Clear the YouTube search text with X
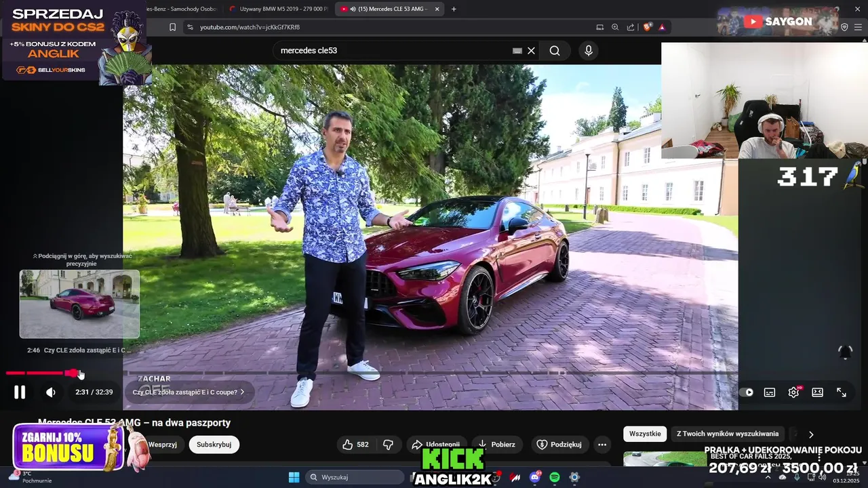 532,51
